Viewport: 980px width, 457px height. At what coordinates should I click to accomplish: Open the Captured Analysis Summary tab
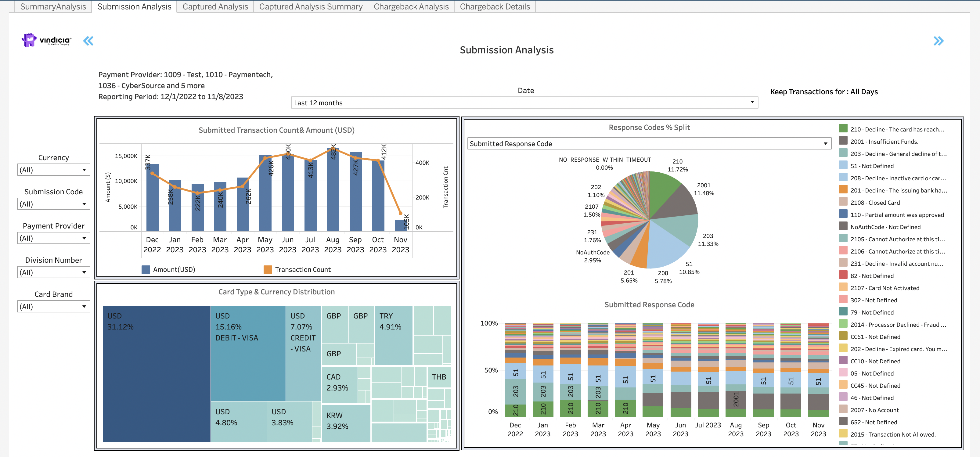coord(310,6)
